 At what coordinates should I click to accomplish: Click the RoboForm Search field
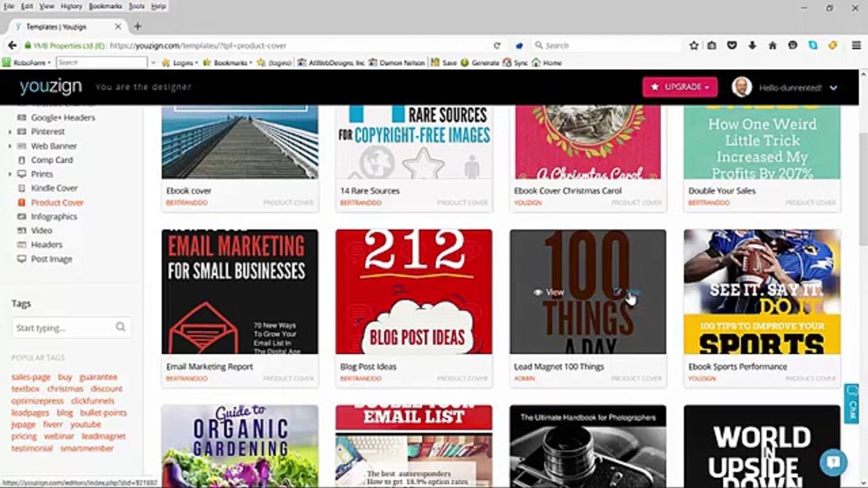click(102, 62)
